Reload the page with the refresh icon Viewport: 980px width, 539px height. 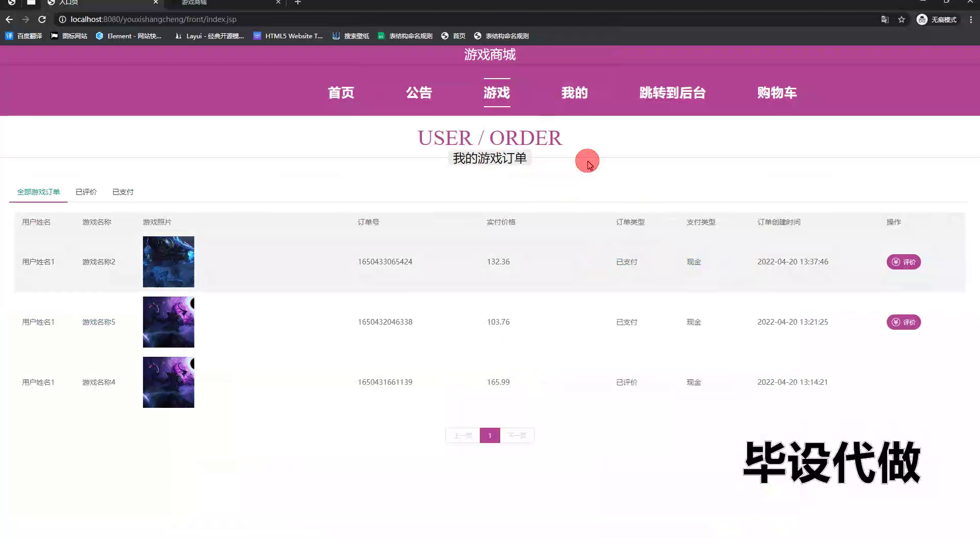click(42, 19)
